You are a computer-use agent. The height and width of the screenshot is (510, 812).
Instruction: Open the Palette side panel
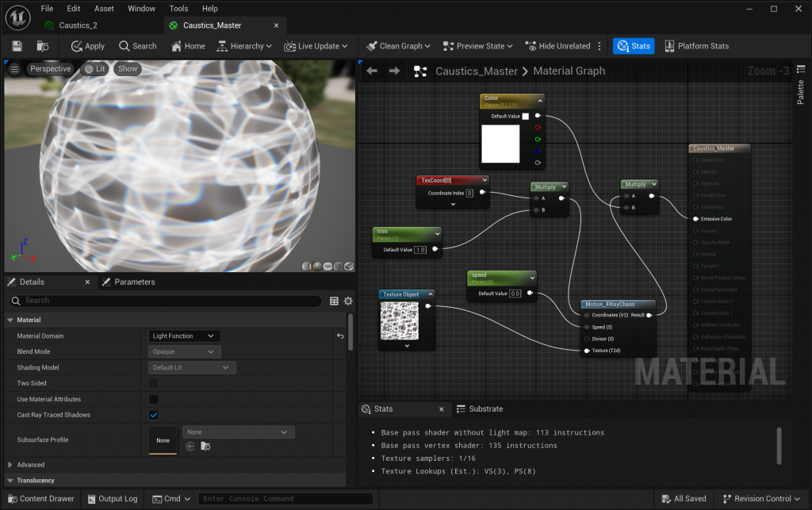click(801, 86)
